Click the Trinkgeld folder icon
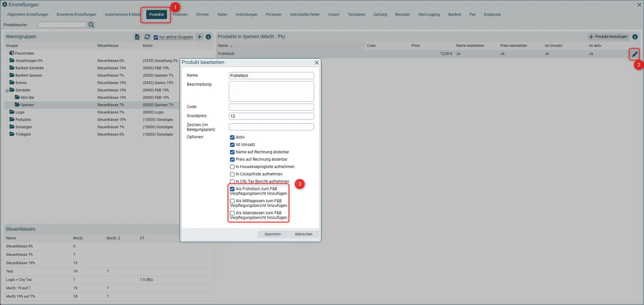This screenshot has width=644, height=305. (x=12, y=134)
